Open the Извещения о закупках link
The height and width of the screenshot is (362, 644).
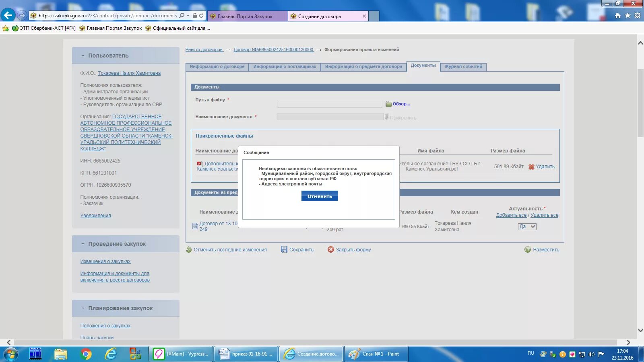(105, 261)
